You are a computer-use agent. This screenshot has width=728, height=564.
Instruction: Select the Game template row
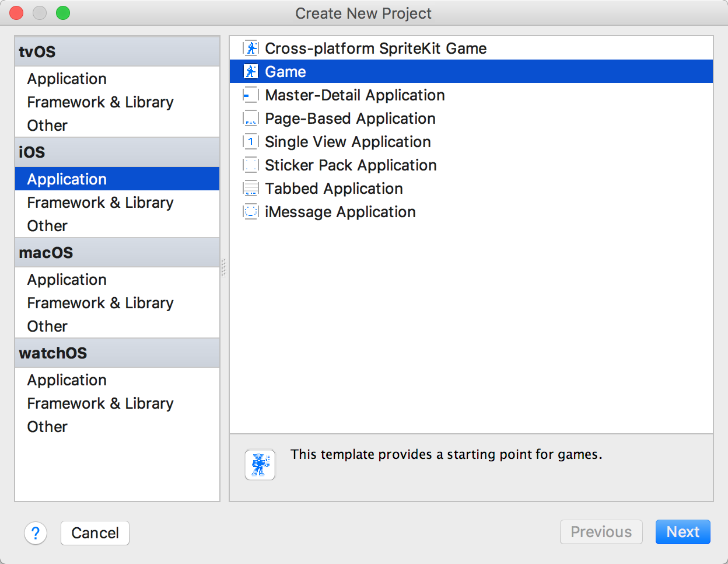471,71
